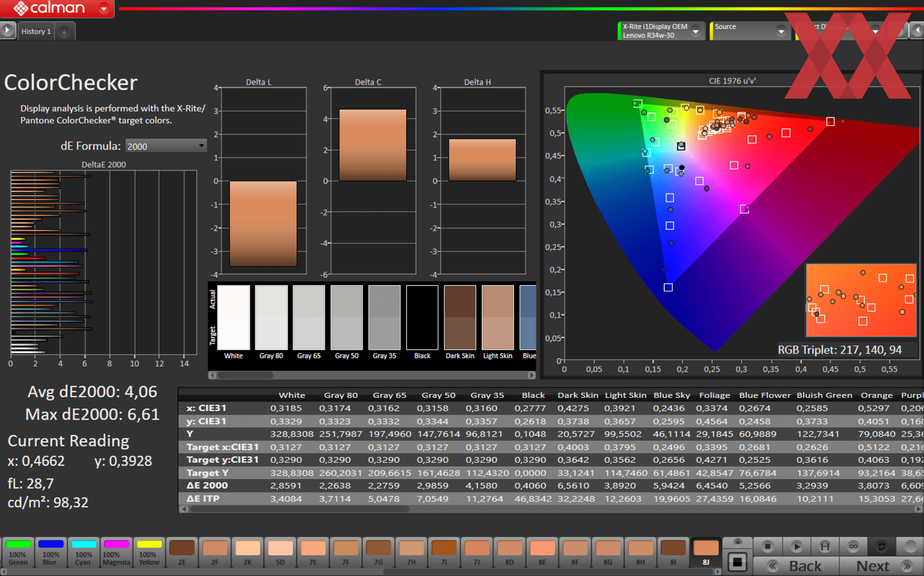Collapse the right panel arrow button
Viewport: 924px width, 576px height.
(x=917, y=31)
